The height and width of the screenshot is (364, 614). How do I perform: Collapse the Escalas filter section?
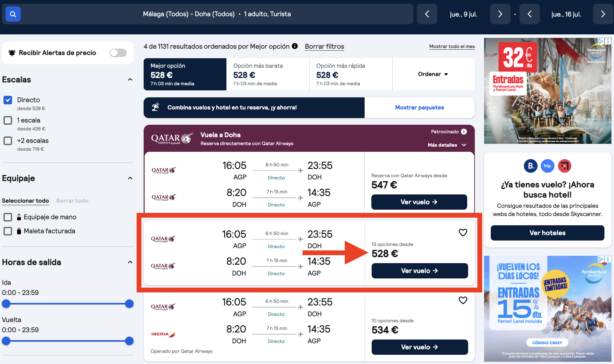(x=130, y=80)
